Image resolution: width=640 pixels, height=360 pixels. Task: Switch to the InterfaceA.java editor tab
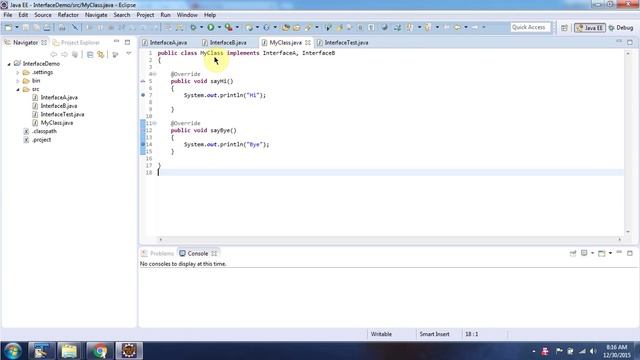click(165, 42)
